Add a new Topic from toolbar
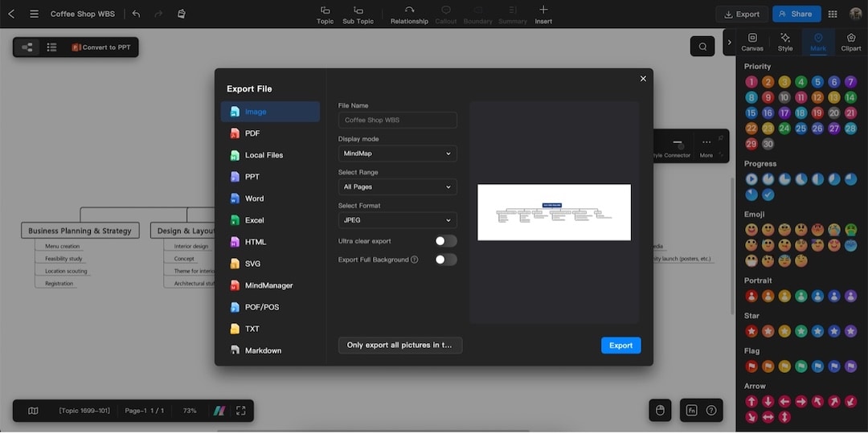Screen dimensions: 868x434 pos(325,15)
